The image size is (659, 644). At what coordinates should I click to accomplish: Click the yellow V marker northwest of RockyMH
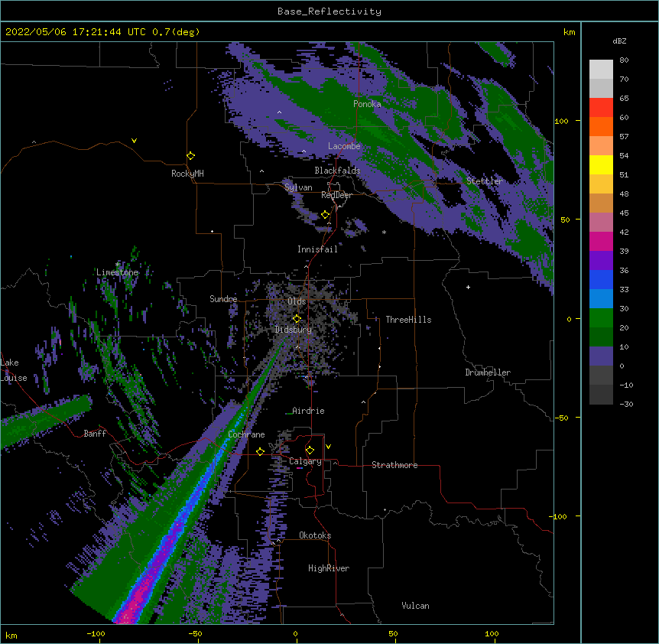coord(134,141)
